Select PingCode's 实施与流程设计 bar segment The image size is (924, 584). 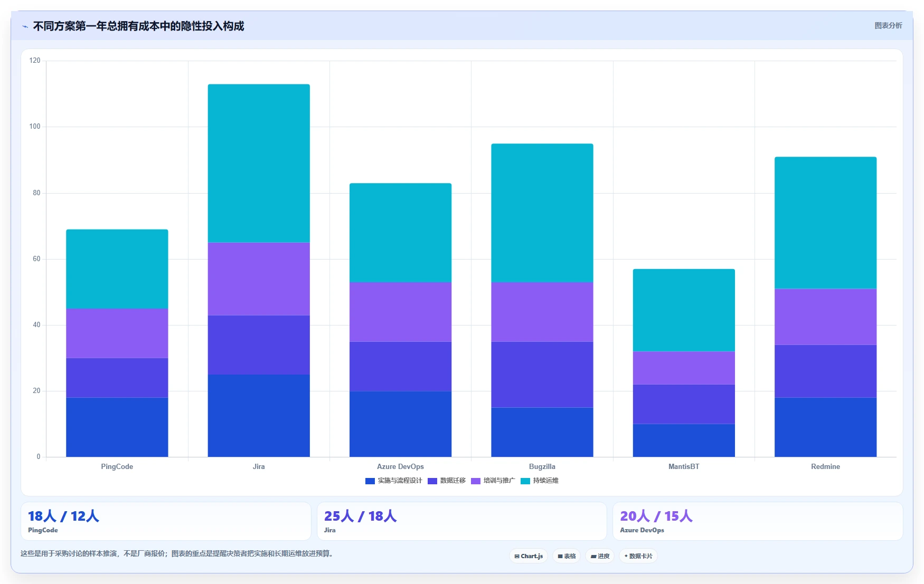pyautogui.click(x=117, y=427)
